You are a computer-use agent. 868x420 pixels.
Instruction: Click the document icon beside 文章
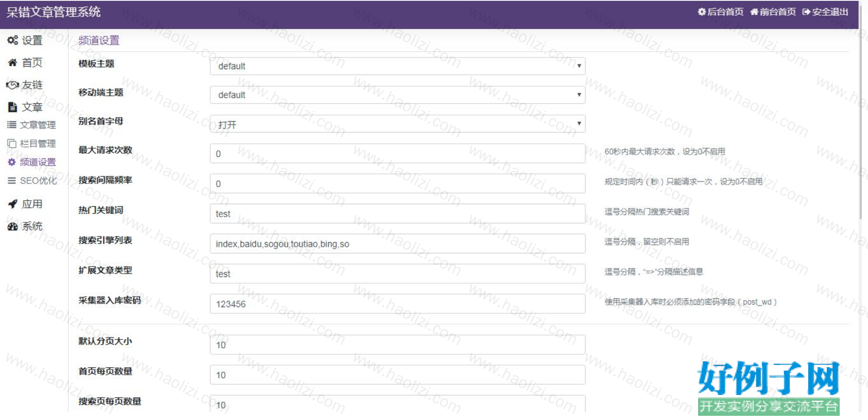pos(12,107)
